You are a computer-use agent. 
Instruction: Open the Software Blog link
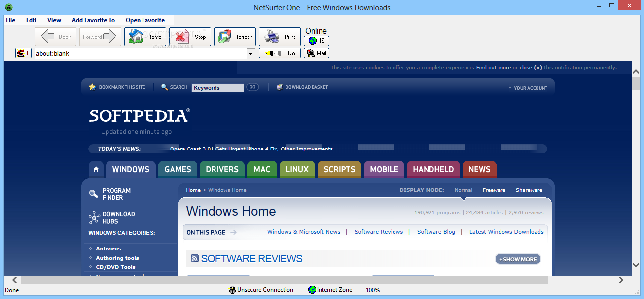click(x=436, y=232)
